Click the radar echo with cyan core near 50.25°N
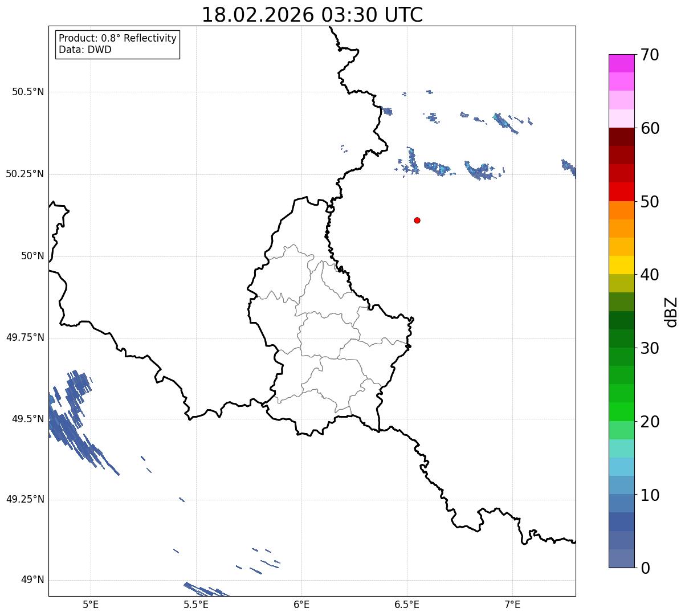The image size is (685, 616). click(438, 168)
